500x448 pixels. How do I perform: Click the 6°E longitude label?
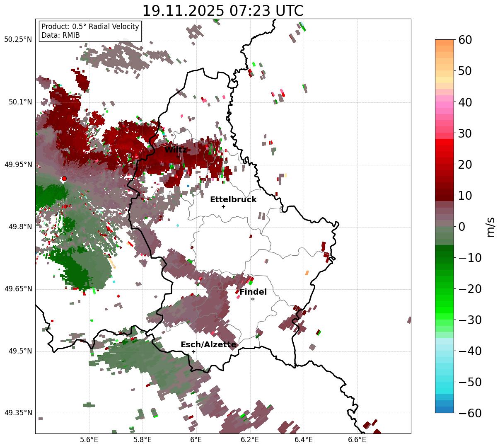click(196, 441)
